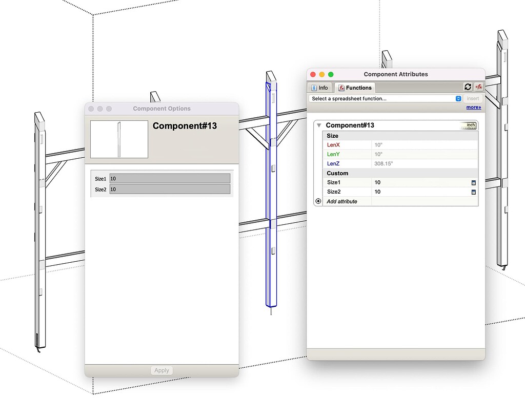
Task: Add a new attribute using the plus icon
Action: (318, 201)
